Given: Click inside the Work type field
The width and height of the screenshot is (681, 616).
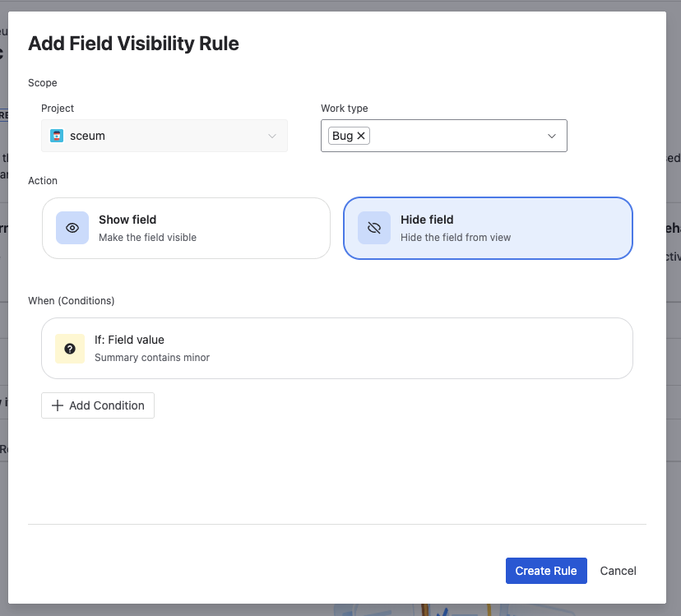Looking at the screenshot, I should [444, 136].
